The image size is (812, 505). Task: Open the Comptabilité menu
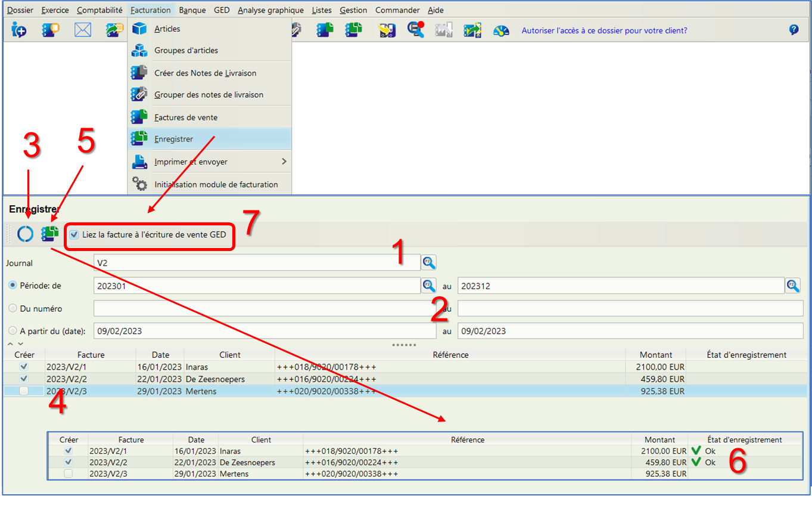99,10
